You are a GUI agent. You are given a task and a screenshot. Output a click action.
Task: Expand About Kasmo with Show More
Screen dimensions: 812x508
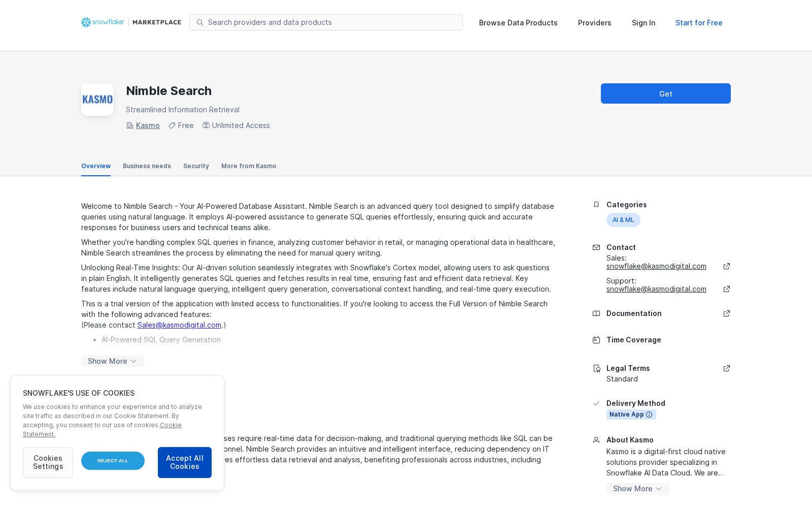coord(638,489)
